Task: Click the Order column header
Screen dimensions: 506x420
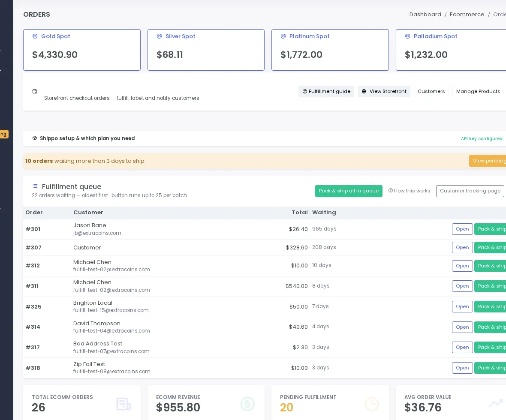Action: pyautogui.click(x=34, y=213)
